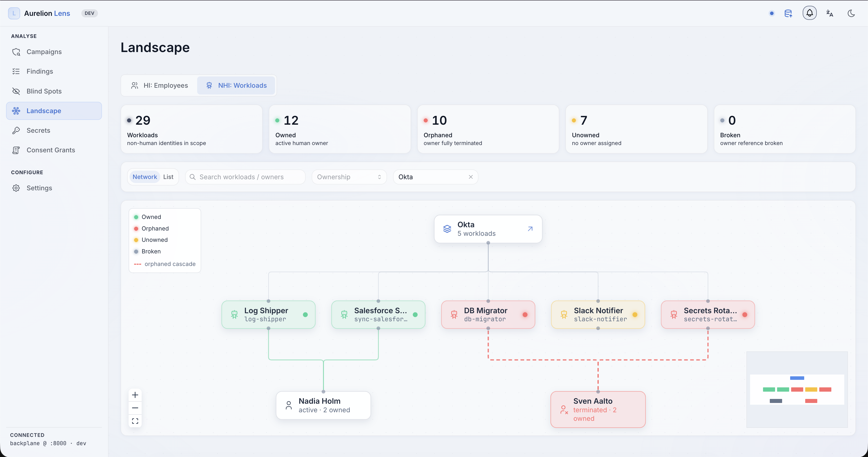
Task: Fit graph to view icon
Action: [x=135, y=421]
